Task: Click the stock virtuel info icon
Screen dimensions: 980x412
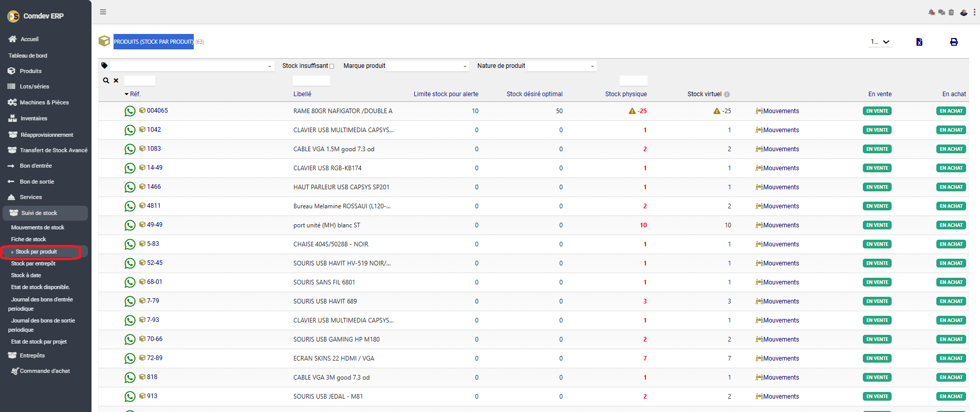Action: coord(727,95)
